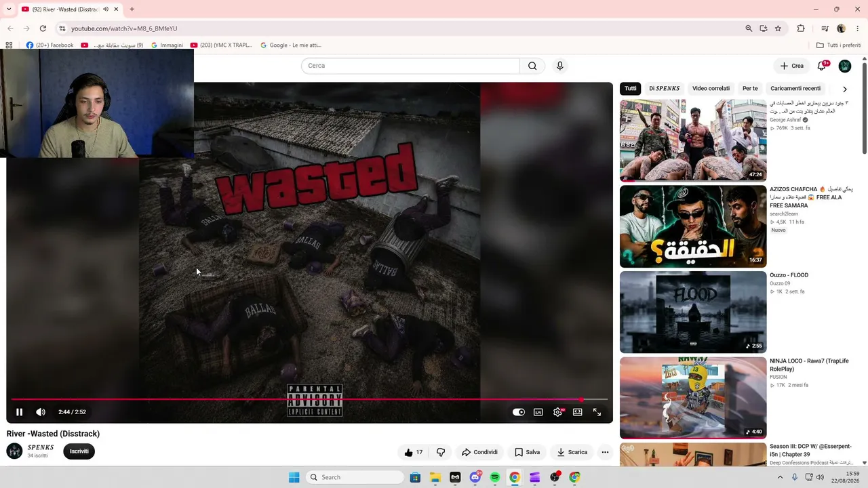Pause the video with the player pause button

tap(19, 412)
